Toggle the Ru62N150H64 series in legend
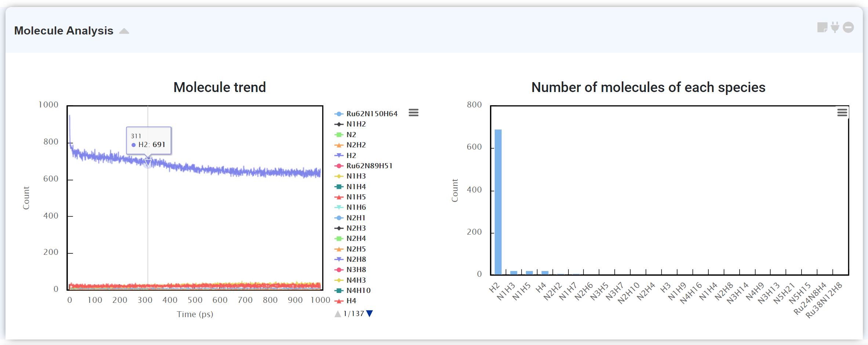Viewport: 868px width, 345px height. tap(371, 114)
